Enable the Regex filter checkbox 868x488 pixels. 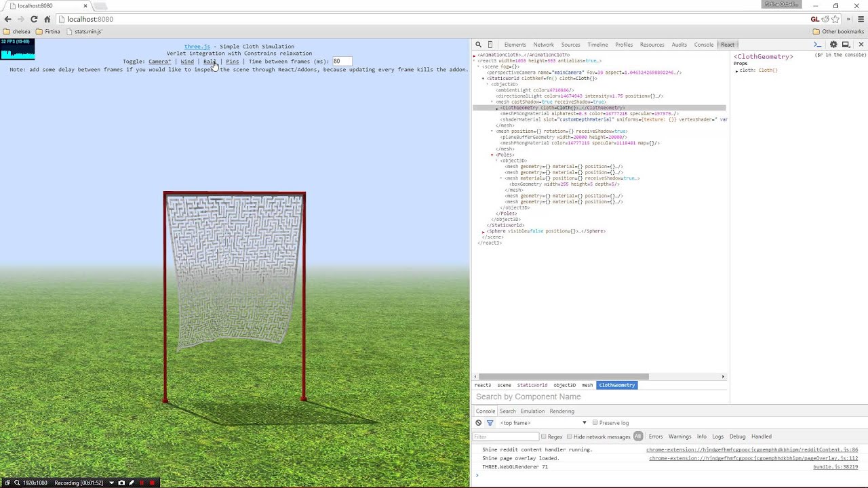click(544, 436)
